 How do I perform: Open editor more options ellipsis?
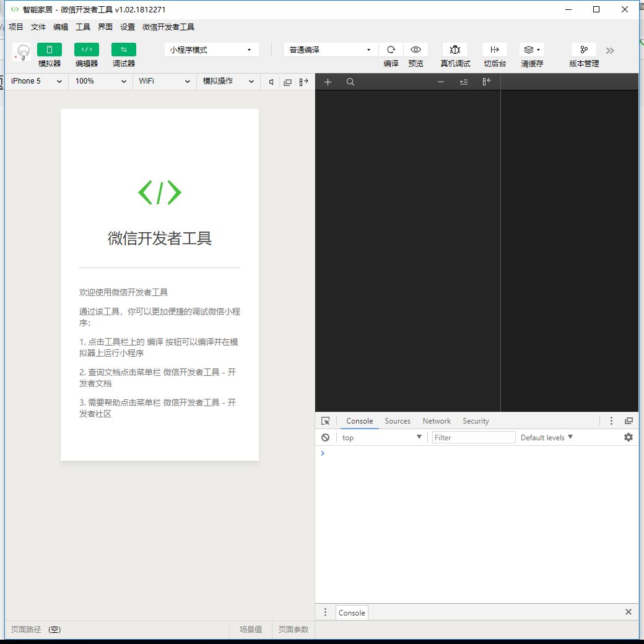[441, 82]
